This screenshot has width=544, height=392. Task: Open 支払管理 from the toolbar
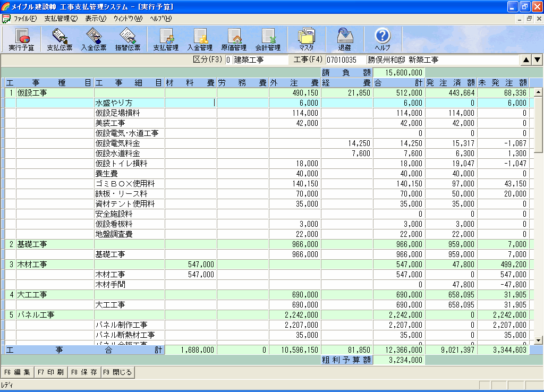[166, 39]
